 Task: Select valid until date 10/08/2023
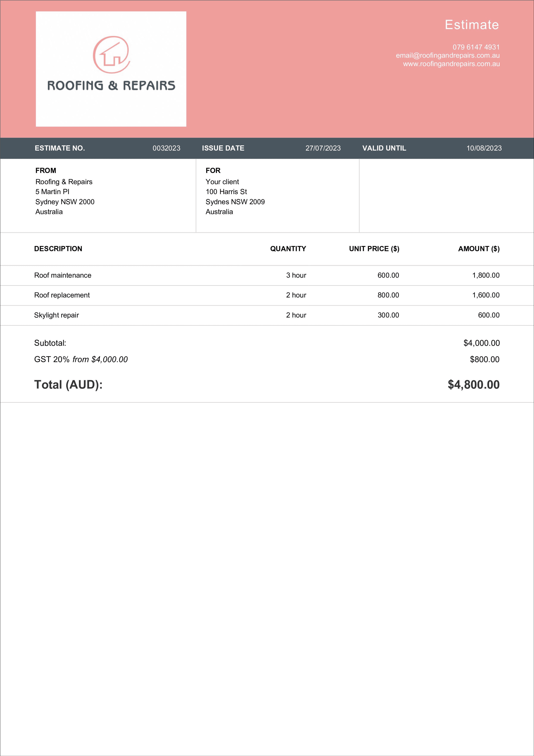tap(484, 148)
